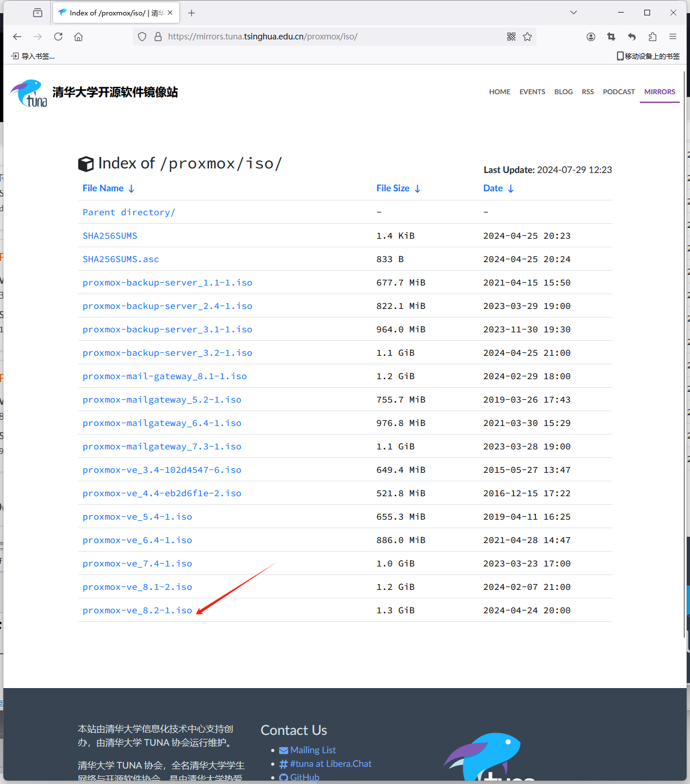Open the HOME navigation item
Viewport: 690px width, 784px height.
pyautogui.click(x=499, y=91)
